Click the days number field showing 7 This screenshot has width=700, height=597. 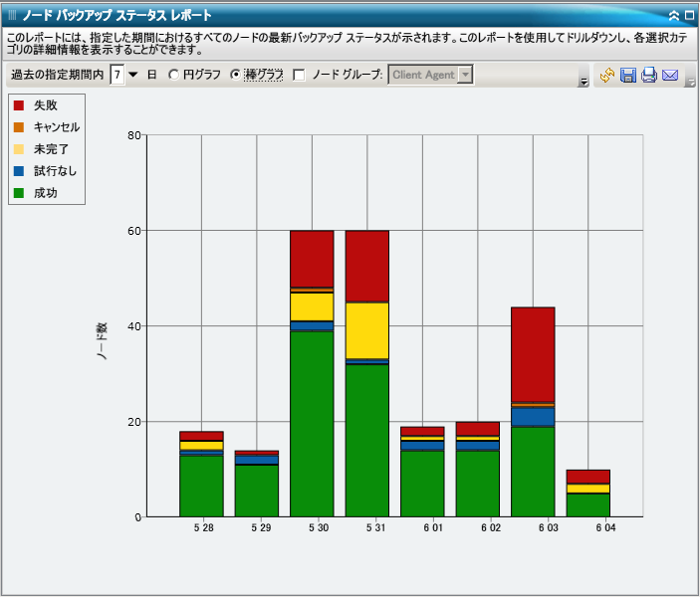117,75
